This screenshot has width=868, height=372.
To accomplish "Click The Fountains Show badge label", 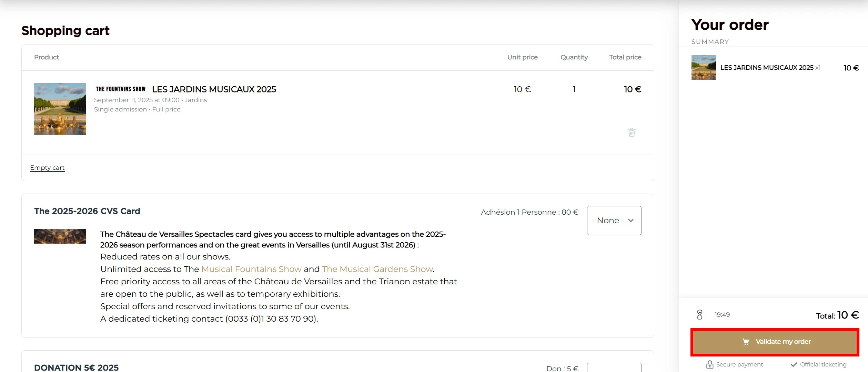I will tap(121, 89).
